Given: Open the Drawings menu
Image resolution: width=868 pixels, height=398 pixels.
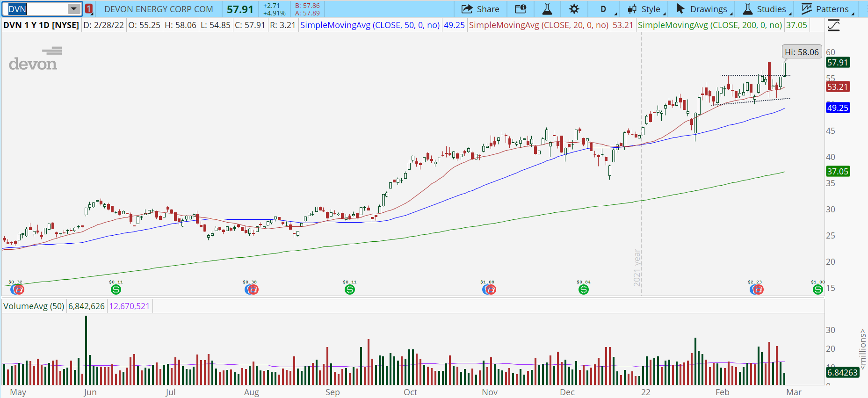Looking at the screenshot, I should [703, 9].
